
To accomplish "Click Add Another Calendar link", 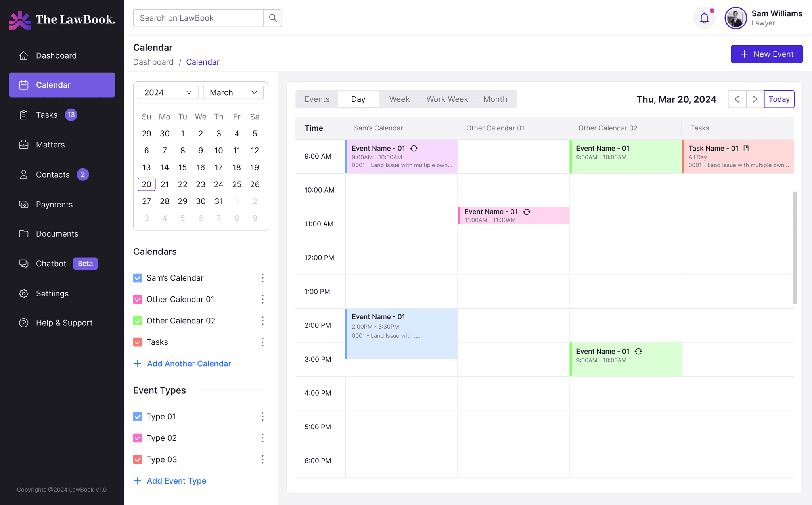I will pos(182,363).
